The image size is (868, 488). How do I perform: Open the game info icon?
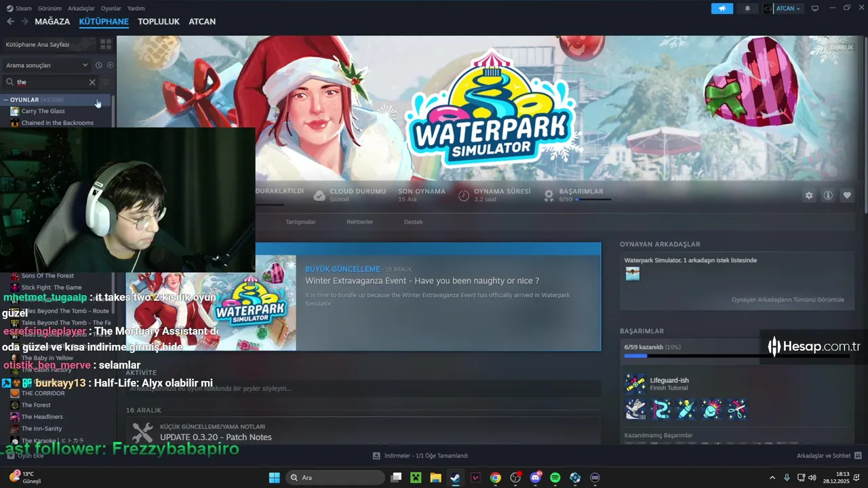(x=828, y=195)
